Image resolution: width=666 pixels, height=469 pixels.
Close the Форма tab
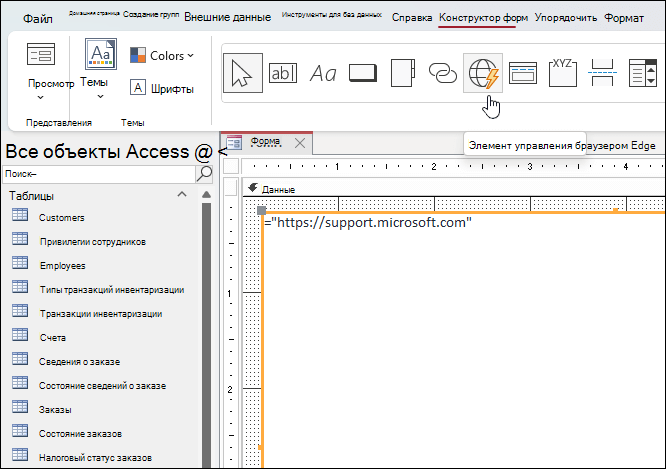click(300, 143)
